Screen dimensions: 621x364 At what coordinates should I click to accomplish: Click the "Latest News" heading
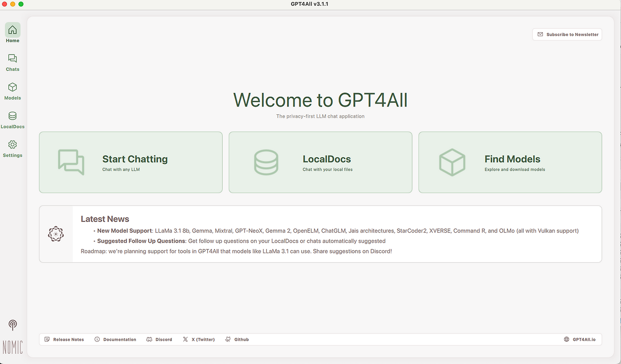coord(105,219)
